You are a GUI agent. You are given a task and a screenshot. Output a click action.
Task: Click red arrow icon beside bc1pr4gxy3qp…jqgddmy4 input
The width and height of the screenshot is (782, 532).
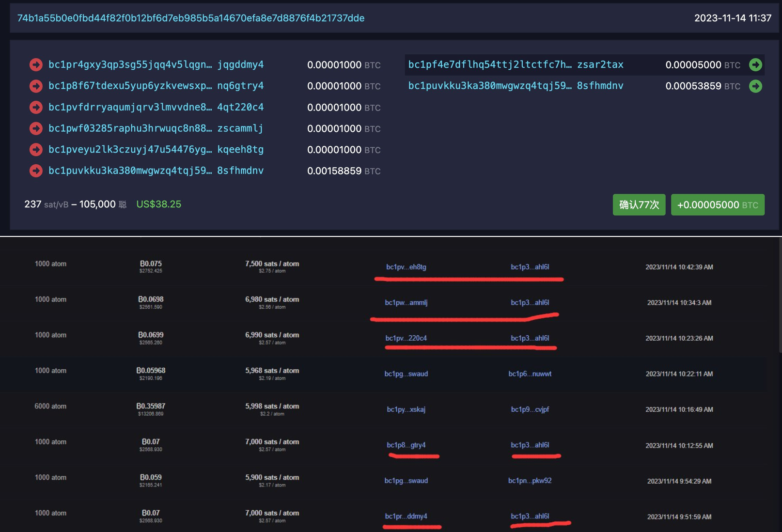click(36, 65)
